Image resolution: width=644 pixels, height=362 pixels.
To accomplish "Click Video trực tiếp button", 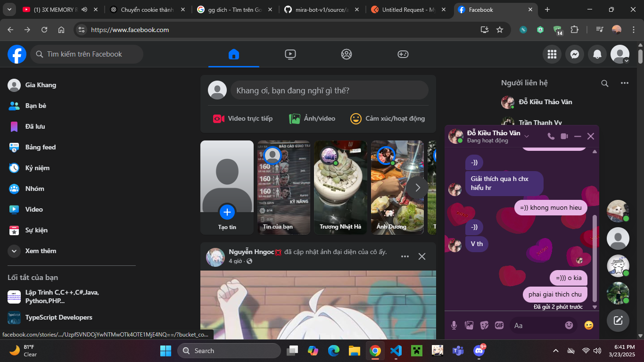I will click(x=243, y=119).
